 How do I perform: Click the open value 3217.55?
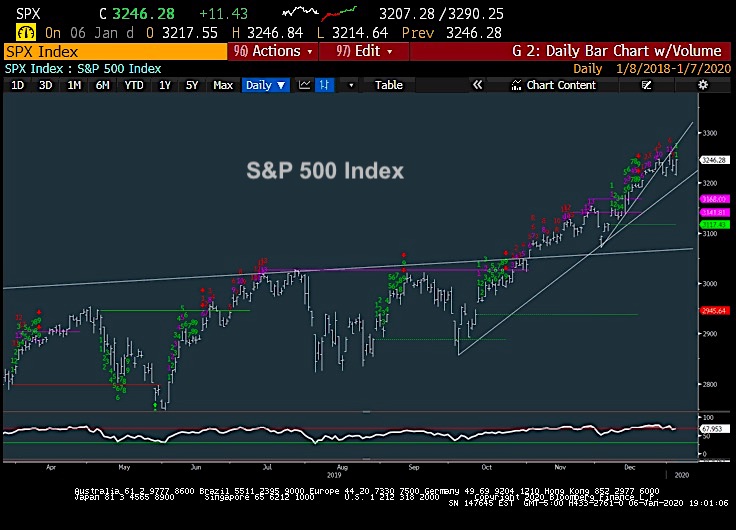pyautogui.click(x=190, y=33)
